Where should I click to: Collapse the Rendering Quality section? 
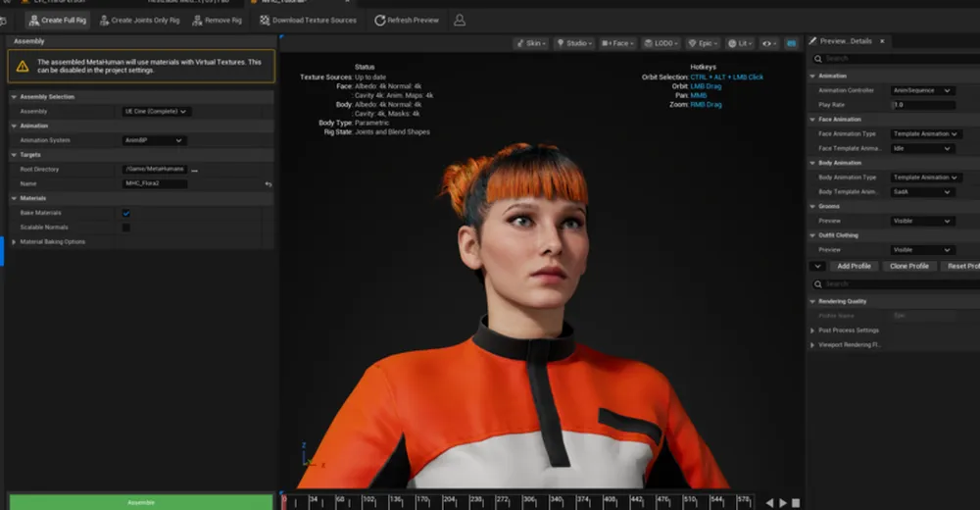(812, 302)
